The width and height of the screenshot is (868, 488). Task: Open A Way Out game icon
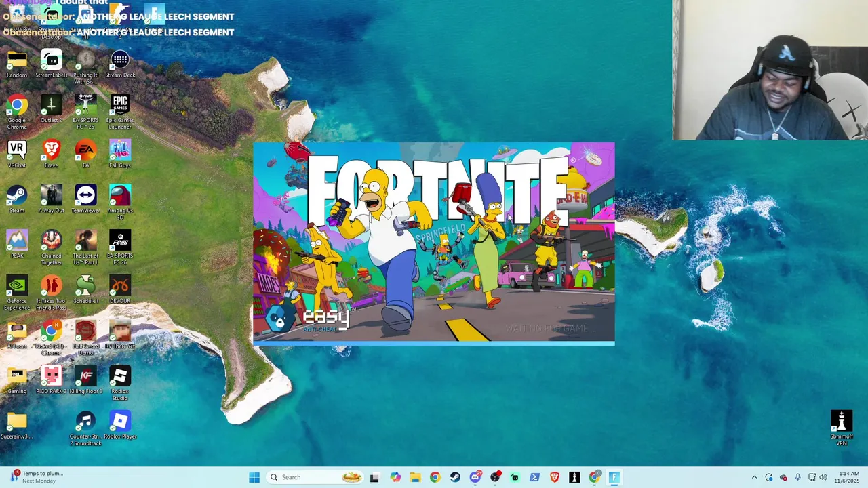[x=52, y=200]
